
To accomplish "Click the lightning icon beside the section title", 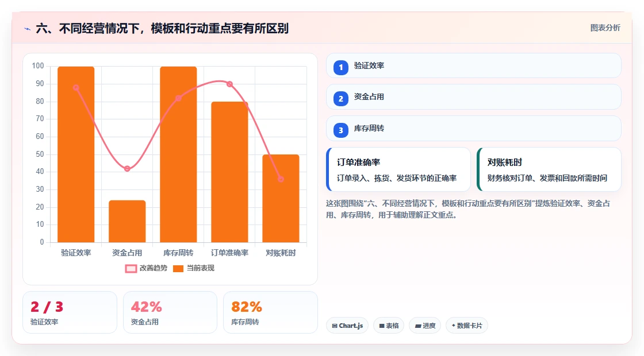I will pos(28,29).
